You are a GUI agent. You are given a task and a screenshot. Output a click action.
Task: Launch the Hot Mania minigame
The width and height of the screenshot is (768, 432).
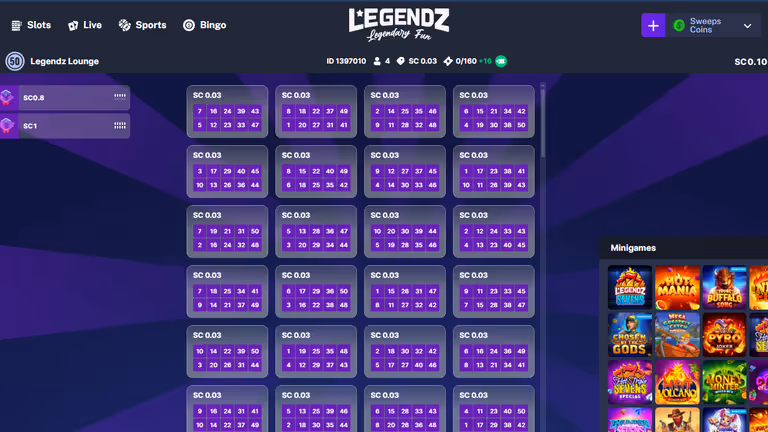(x=677, y=287)
